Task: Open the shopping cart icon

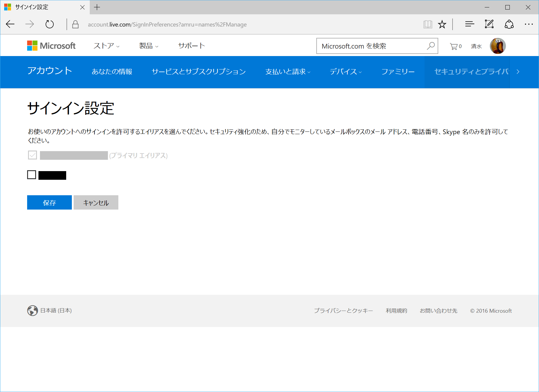Action: (x=454, y=46)
